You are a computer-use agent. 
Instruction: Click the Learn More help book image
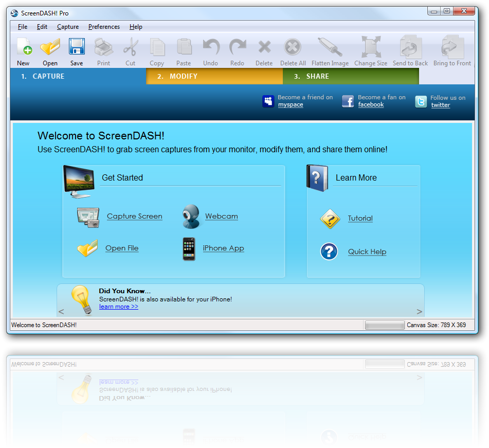point(317,178)
